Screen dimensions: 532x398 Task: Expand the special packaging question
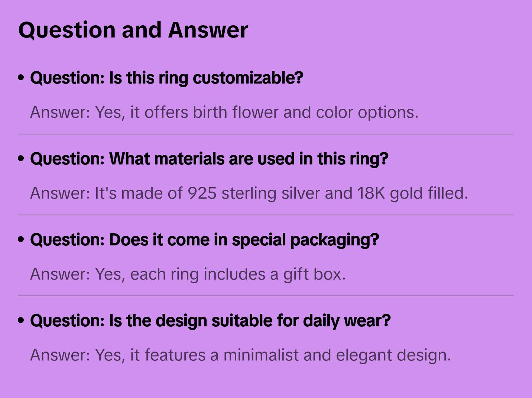click(204, 240)
